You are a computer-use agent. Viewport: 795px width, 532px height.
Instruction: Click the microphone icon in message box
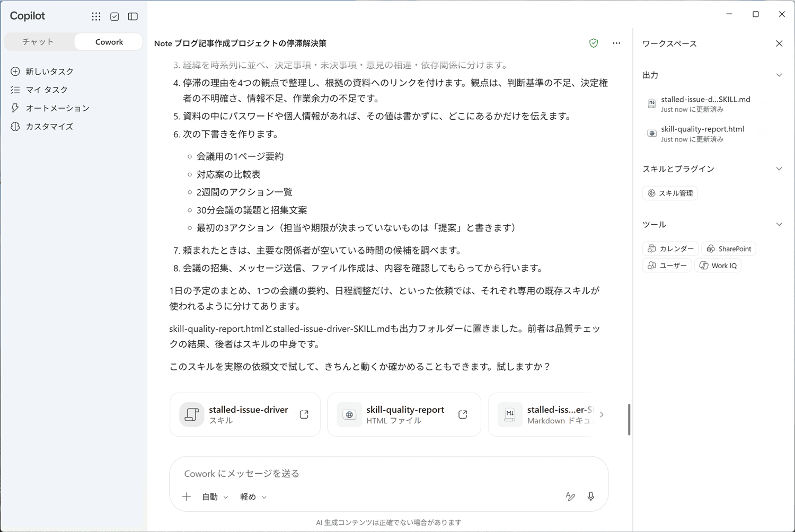tap(591, 496)
